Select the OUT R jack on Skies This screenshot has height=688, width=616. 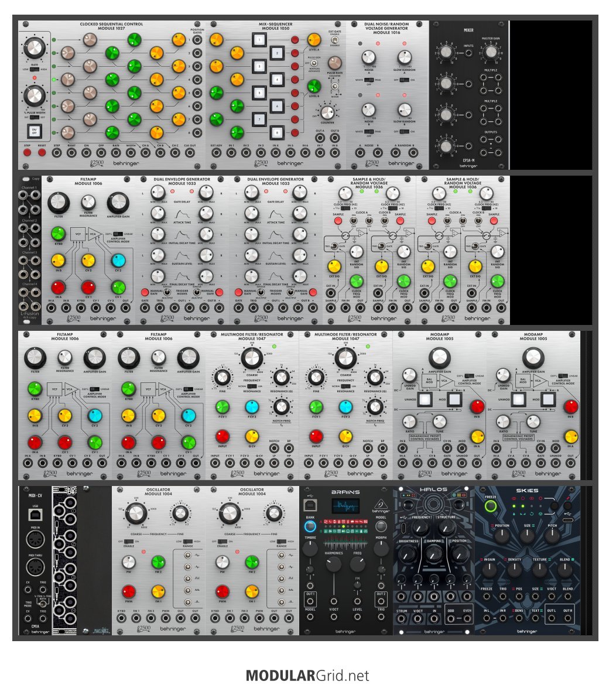[x=568, y=618]
